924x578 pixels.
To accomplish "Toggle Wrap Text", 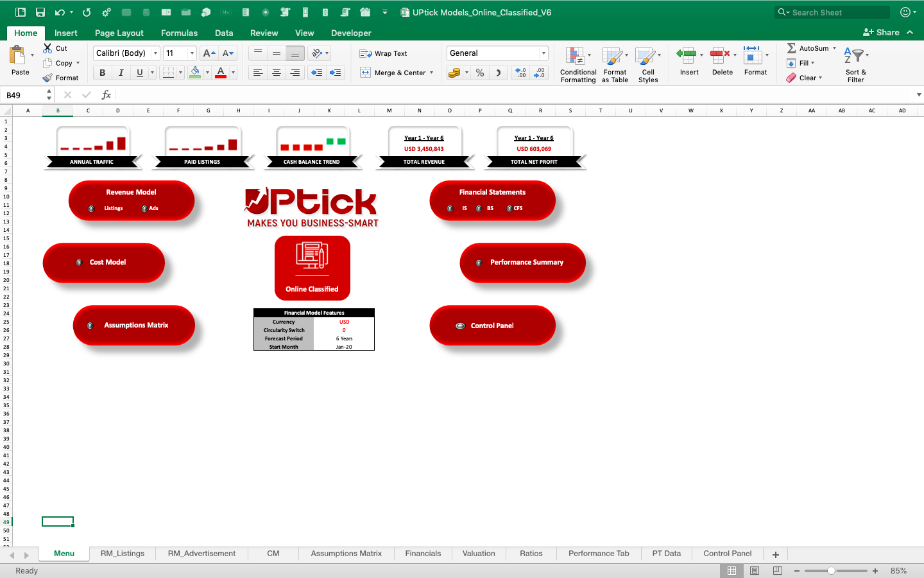I will (x=383, y=53).
